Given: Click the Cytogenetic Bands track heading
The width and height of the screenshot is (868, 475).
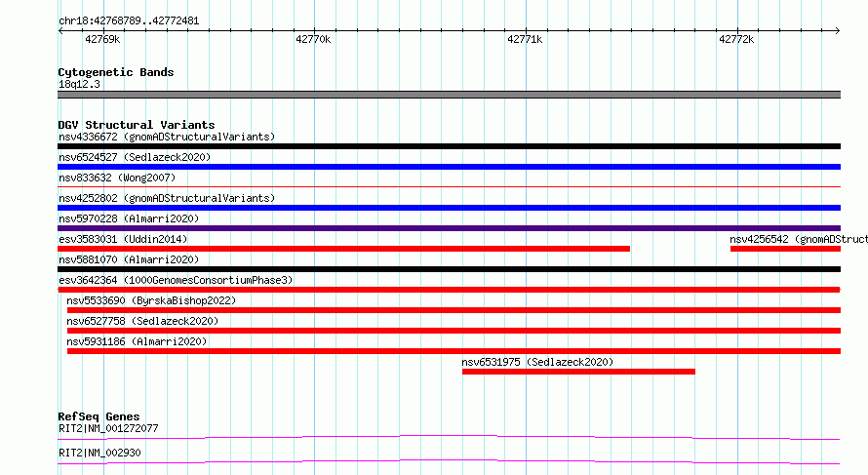Looking at the screenshot, I should pos(116,72).
